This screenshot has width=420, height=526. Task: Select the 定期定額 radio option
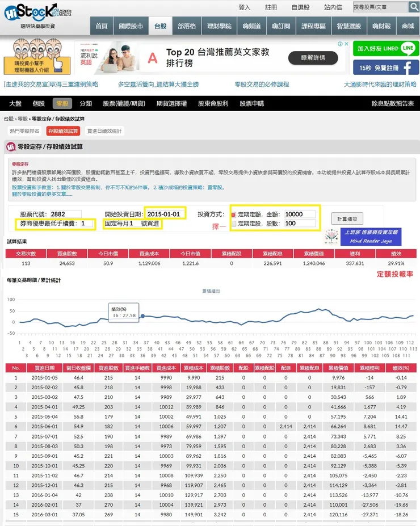click(233, 214)
